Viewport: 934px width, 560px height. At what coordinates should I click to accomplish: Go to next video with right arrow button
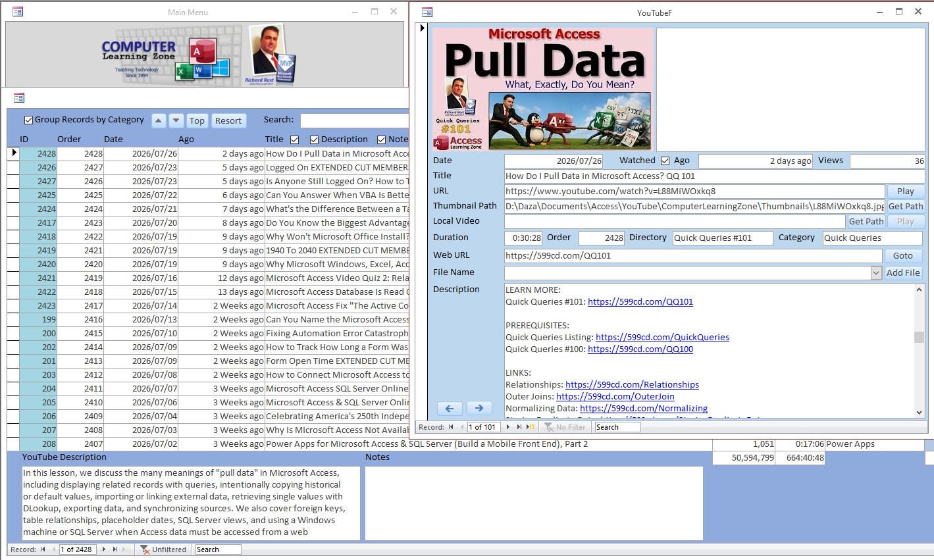(x=479, y=408)
